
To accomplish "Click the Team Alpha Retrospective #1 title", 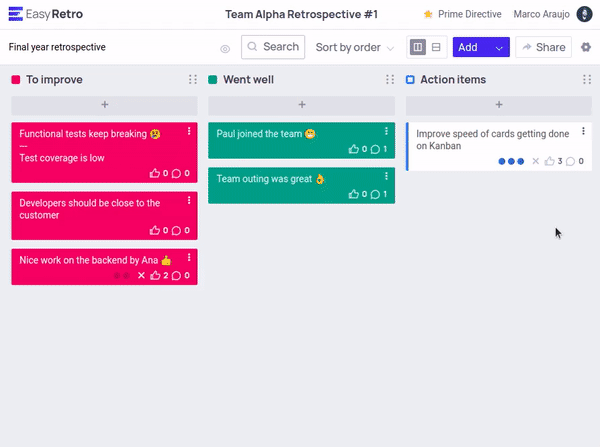I will point(302,14).
